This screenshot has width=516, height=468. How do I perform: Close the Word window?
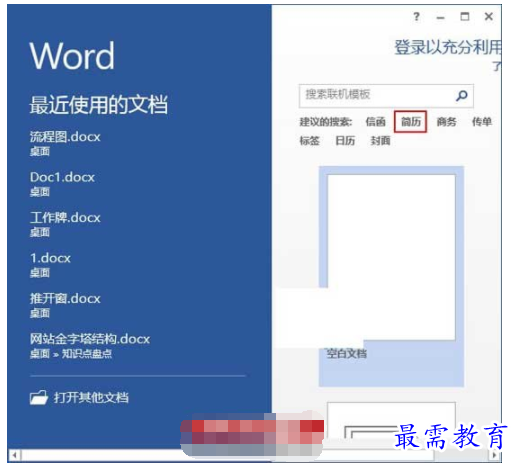pyautogui.click(x=489, y=16)
